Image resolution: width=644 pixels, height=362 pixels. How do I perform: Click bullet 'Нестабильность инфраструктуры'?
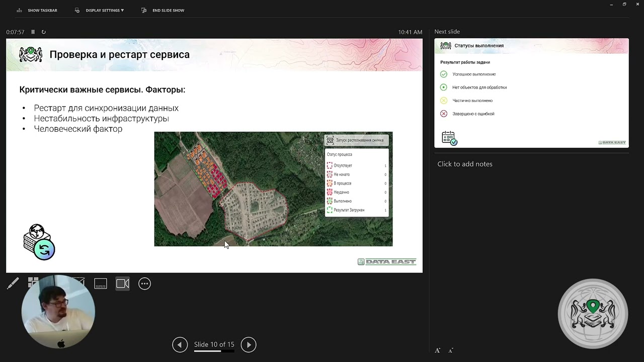[x=102, y=119]
